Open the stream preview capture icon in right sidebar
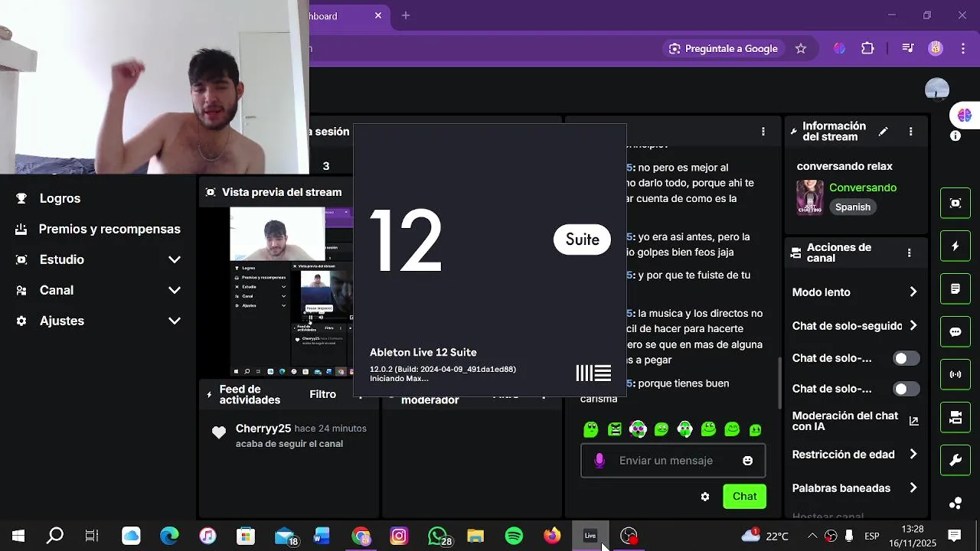Image resolution: width=980 pixels, height=551 pixels. pyautogui.click(x=955, y=203)
